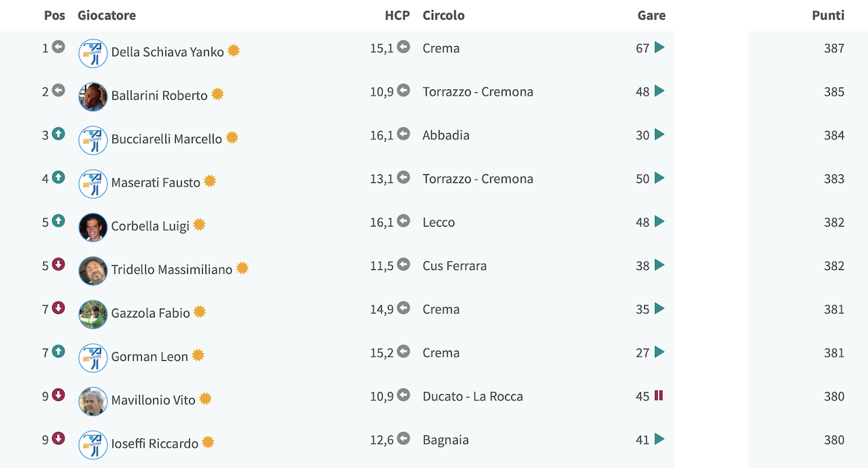Click the play arrow next to Della Schiava's 67 gare
The height and width of the screenshot is (468, 868).
tap(659, 47)
